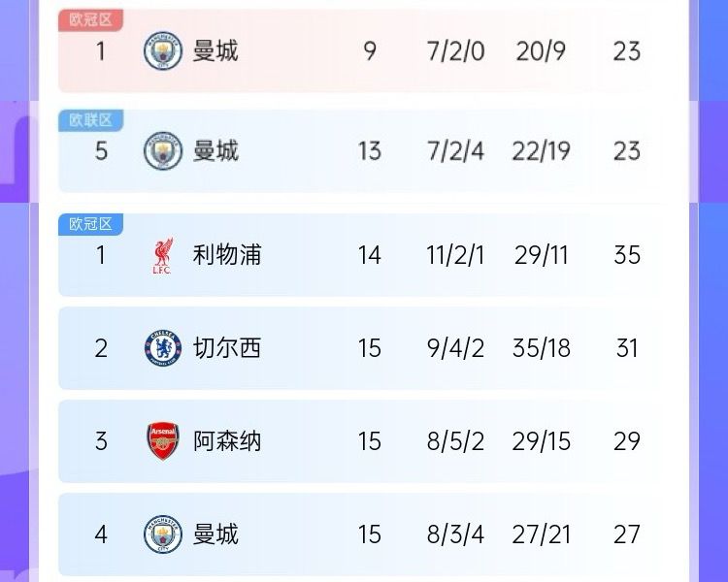Image resolution: width=728 pixels, height=582 pixels.
Task: Tap Manchester City crest in the pink top row
Action: pyautogui.click(x=162, y=50)
